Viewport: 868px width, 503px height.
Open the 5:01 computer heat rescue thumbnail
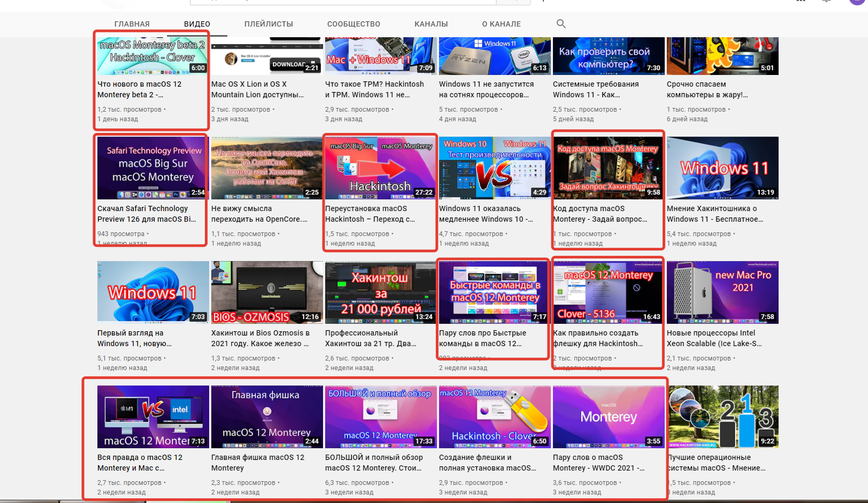pyautogui.click(x=723, y=56)
